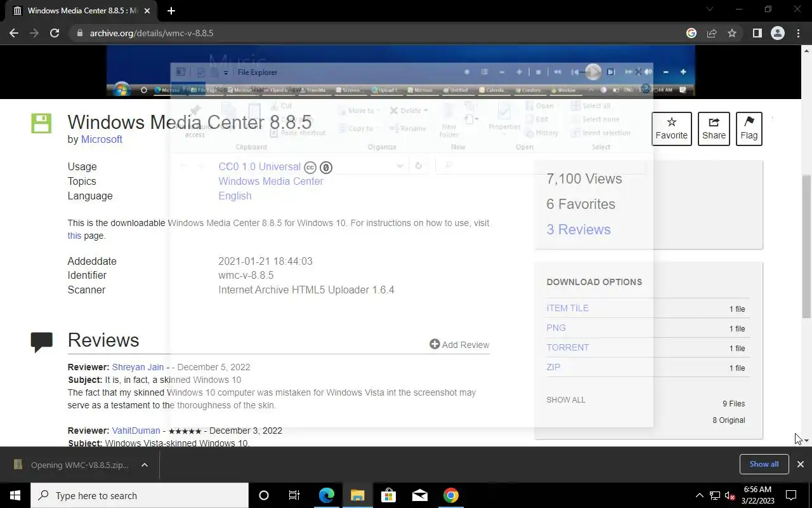The height and width of the screenshot is (508, 812).
Task: Download the PNG file
Action: coord(556,328)
